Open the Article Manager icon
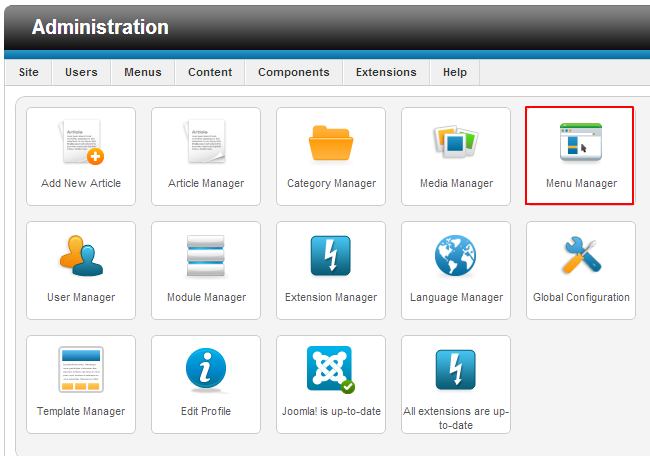650x456 pixels. [x=206, y=141]
